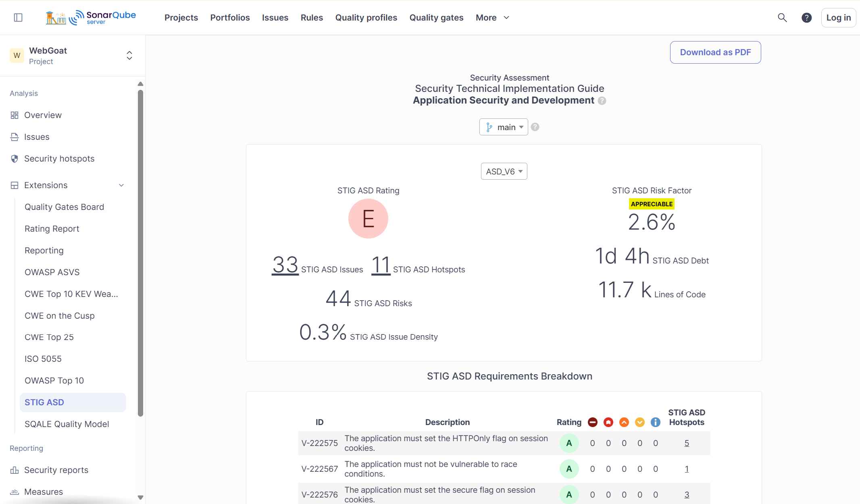860x504 pixels.
Task: Click the sidebar scrollbar thumb
Action: point(140,253)
